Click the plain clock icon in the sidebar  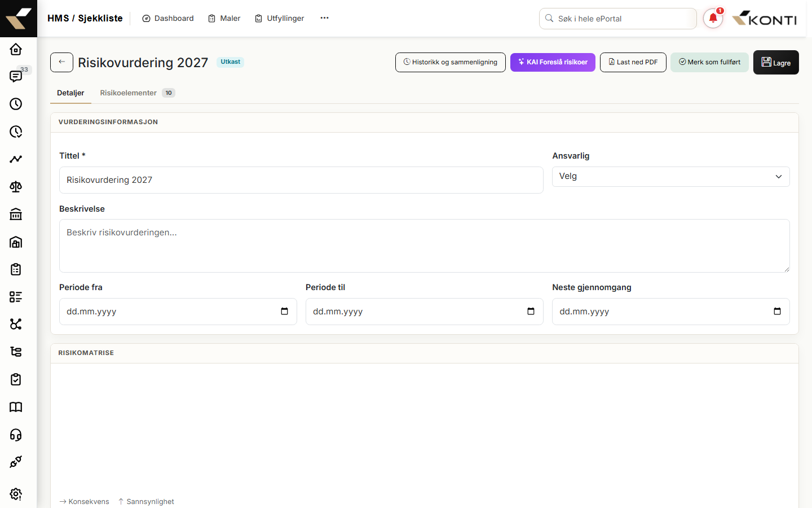(x=16, y=104)
